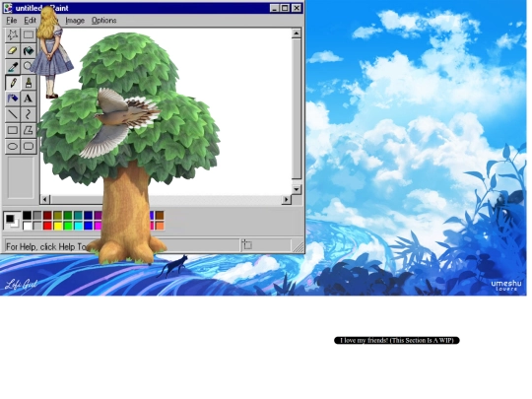This screenshot has width=532, height=399.
Task: Maximize the Paint window
Action: (285, 8)
